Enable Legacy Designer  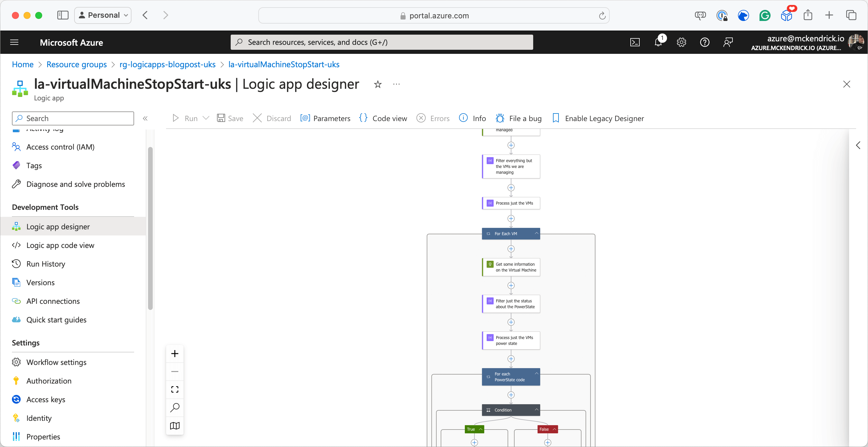pos(598,118)
